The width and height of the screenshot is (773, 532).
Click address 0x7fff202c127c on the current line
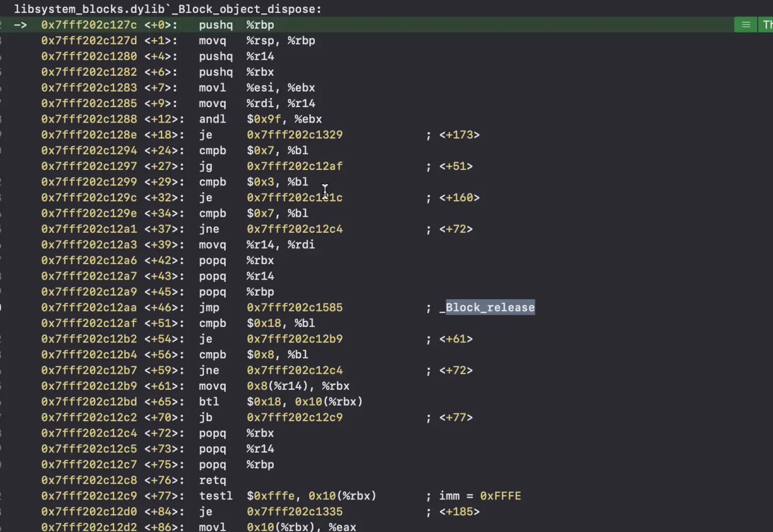[x=89, y=25]
